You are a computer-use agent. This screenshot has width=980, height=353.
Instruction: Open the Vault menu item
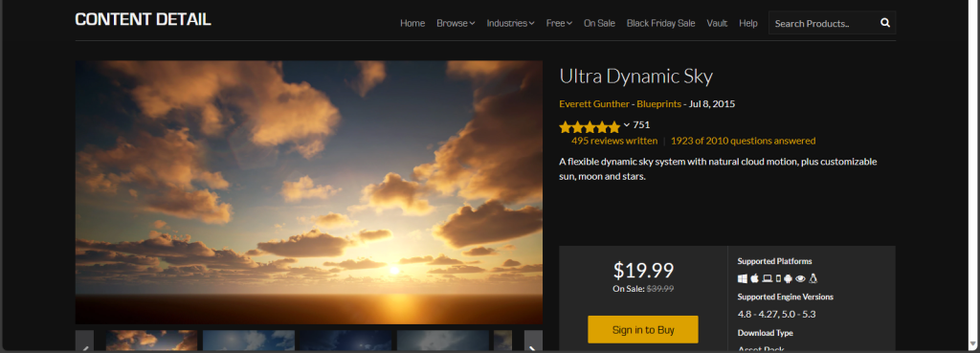(x=717, y=23)
